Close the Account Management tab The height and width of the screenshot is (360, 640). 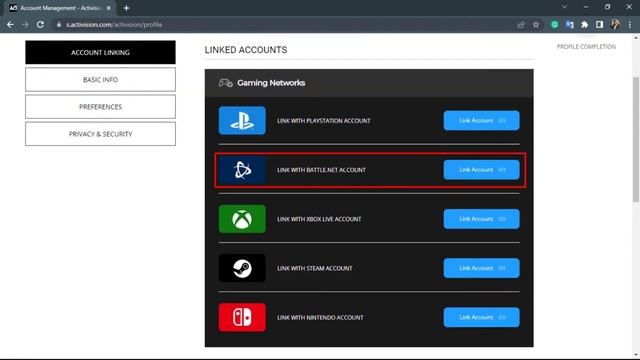click(x=109, y=8)
